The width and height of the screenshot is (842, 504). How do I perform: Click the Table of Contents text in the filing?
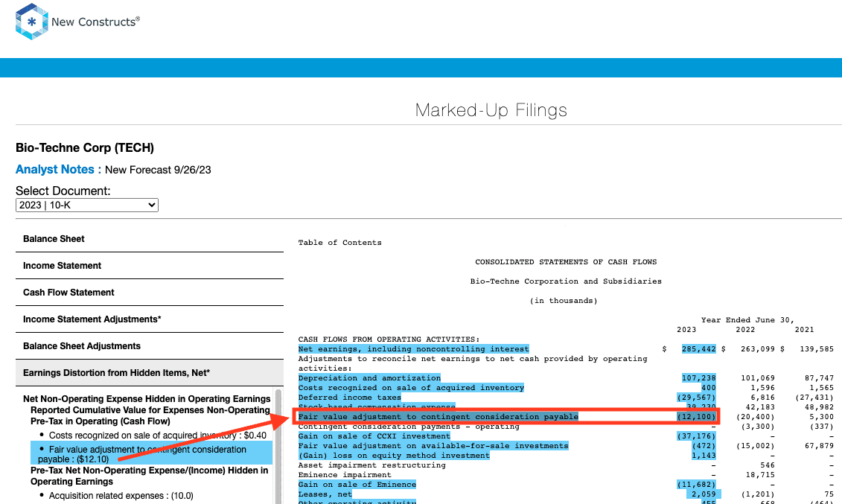[x=340, y=243]
